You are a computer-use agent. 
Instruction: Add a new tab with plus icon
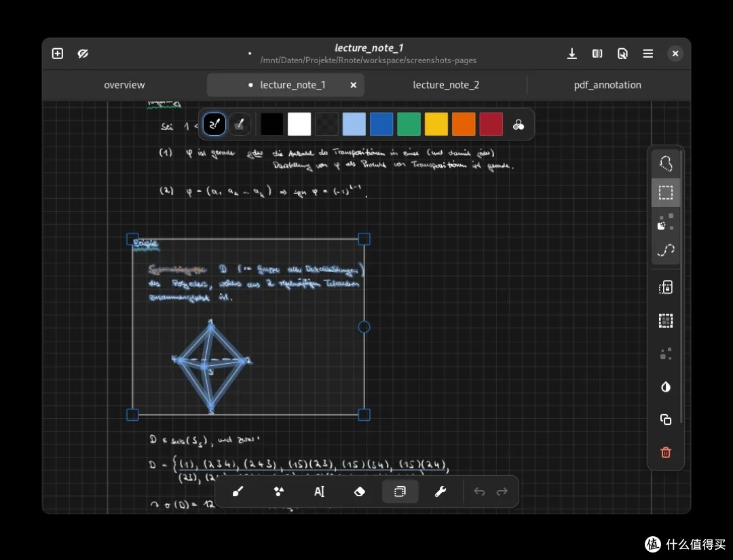58,54
